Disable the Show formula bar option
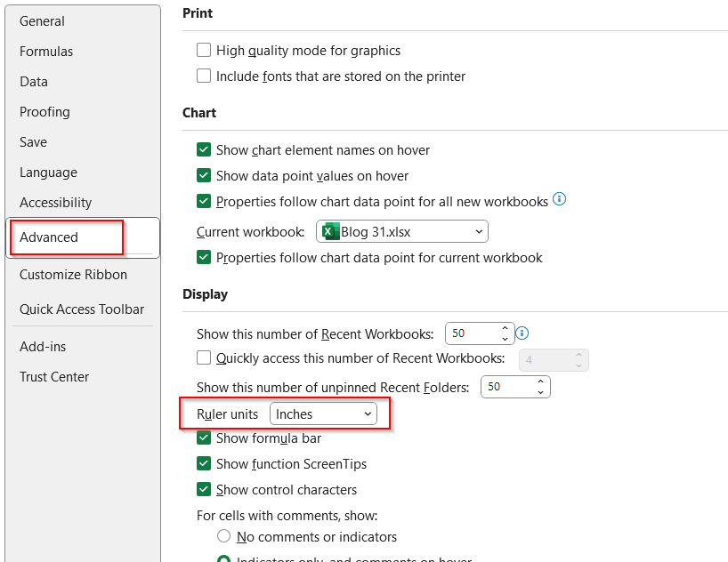 pyautogui.click(x=203, y=438)
